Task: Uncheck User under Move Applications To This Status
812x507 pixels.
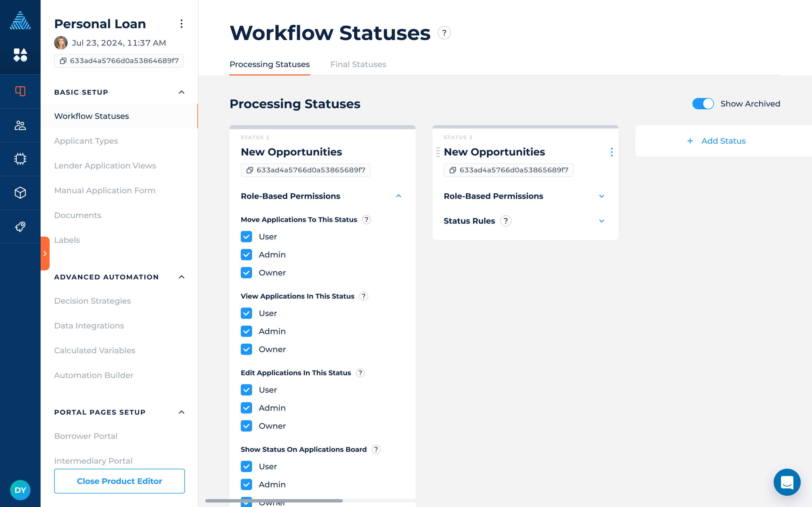Action: tap(246, 237)
